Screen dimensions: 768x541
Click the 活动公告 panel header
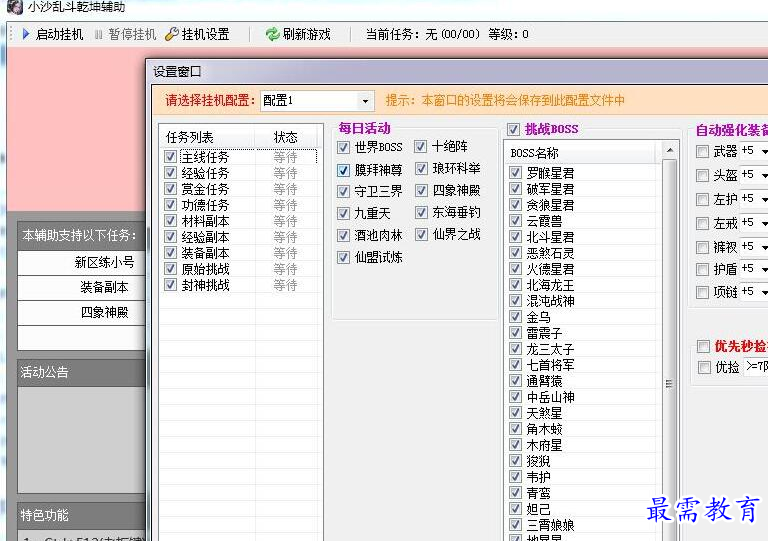click(x=81, y=373)
